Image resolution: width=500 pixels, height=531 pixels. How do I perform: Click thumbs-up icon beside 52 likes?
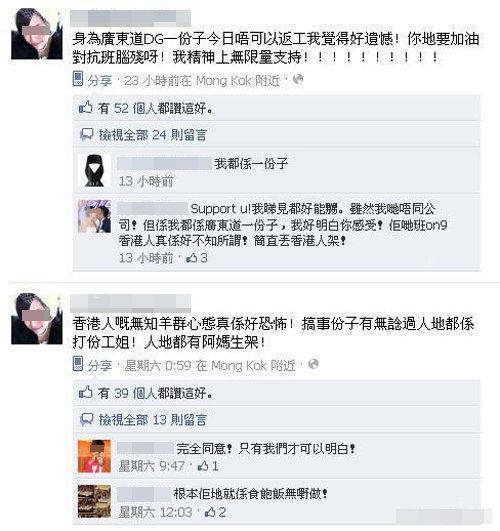[85, 107]
